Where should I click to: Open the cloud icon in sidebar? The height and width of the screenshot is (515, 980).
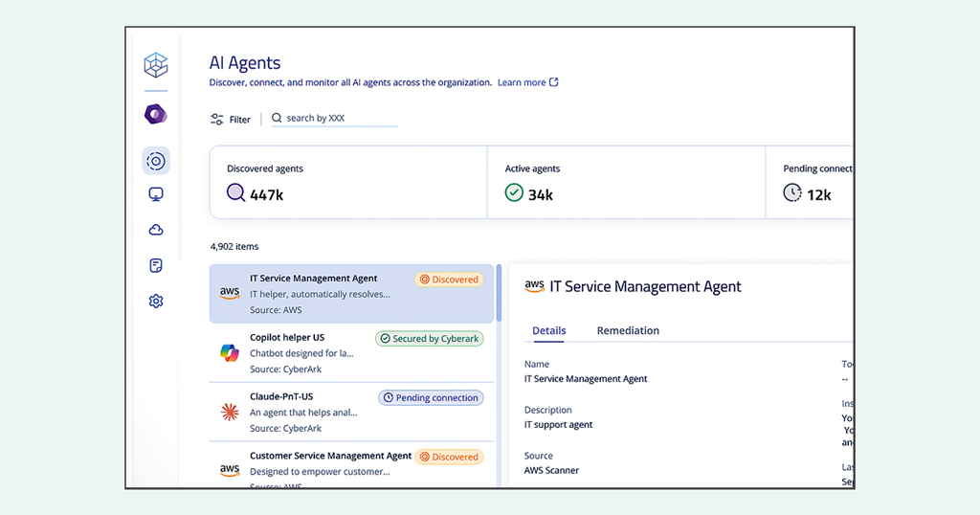tap(156, 230)
